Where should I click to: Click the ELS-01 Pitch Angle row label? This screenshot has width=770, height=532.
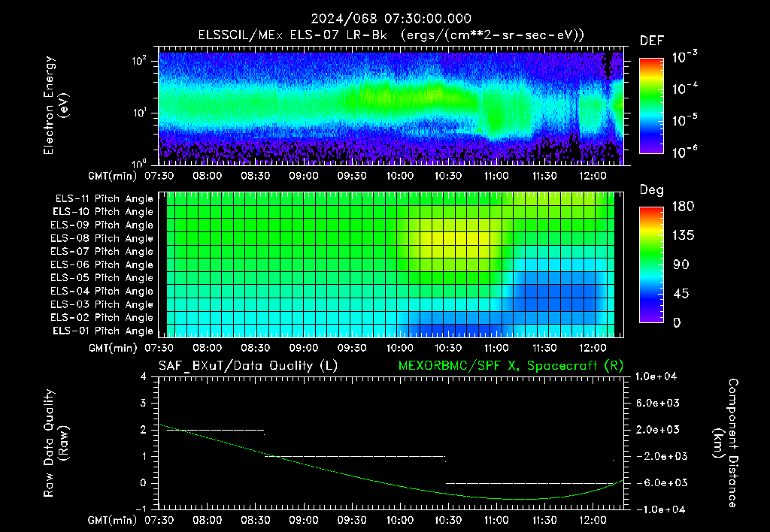[103, 331]
